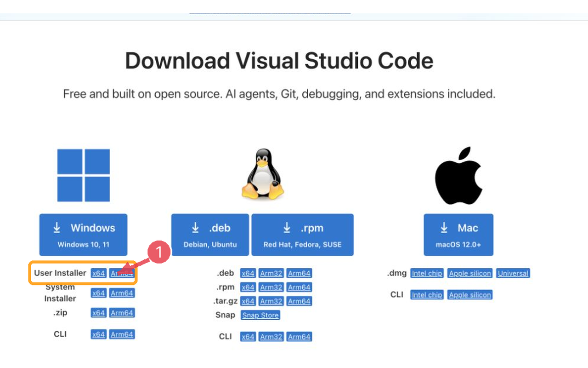The image size is (588, 368).
Task: Click the Windows '.zip' row label
Action: coord(60,312)
